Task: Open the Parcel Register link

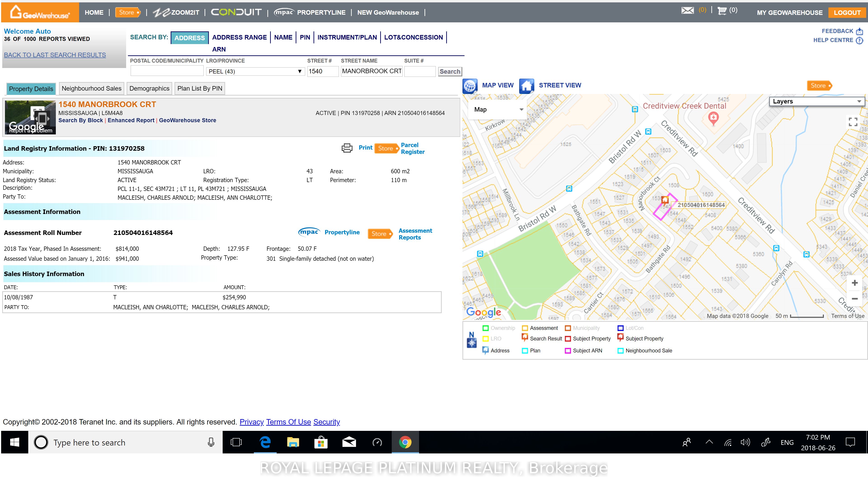Action: (x=413, y=148)
